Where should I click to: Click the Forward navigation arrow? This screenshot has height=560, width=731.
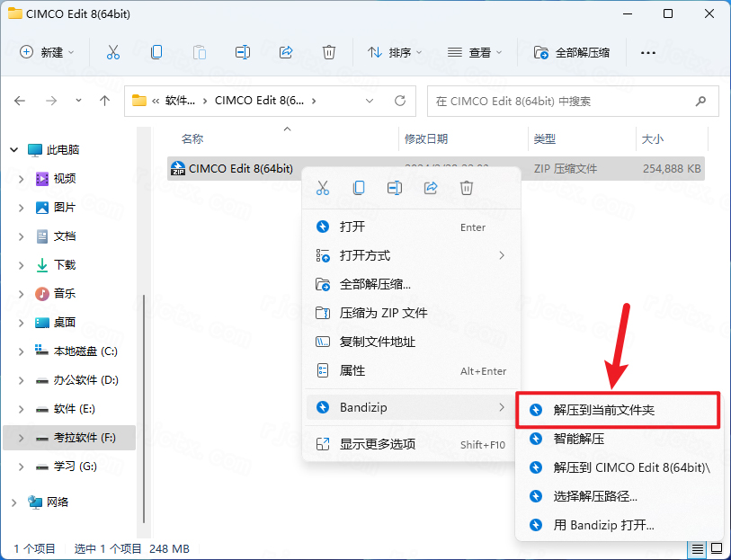(51, 101)
